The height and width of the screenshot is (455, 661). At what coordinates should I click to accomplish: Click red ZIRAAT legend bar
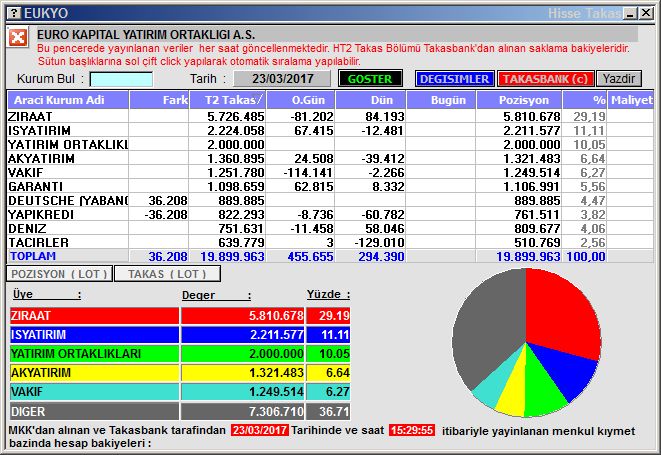pos(94,315)
